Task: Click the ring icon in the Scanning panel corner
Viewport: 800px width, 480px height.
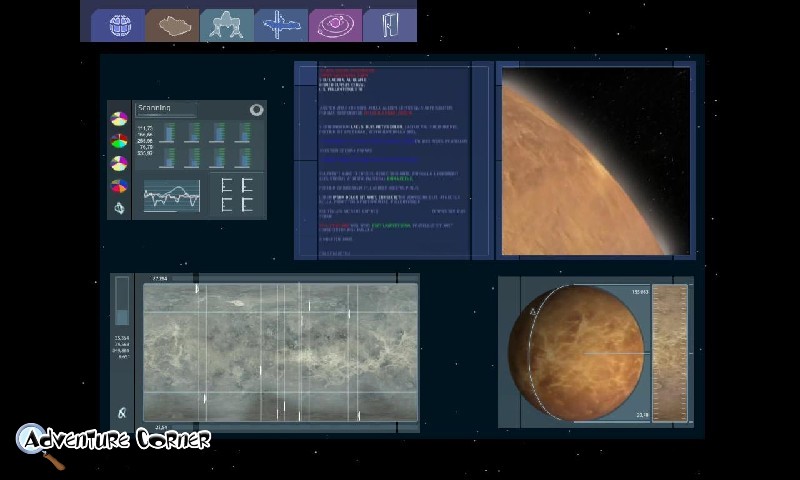Action: click(x=257, y=110)
